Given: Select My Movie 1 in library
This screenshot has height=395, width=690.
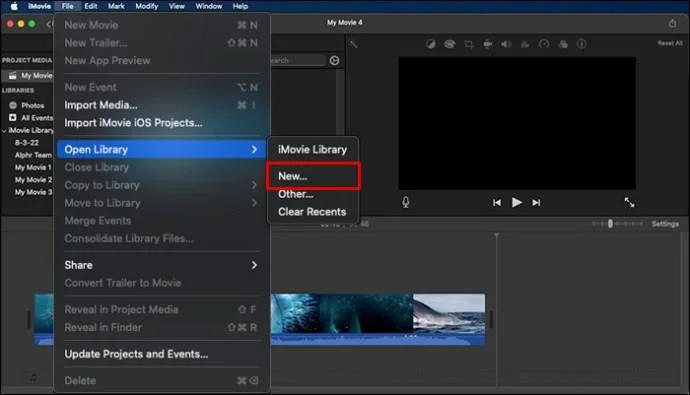Looking at the screenshot, I should click(33, 167).
